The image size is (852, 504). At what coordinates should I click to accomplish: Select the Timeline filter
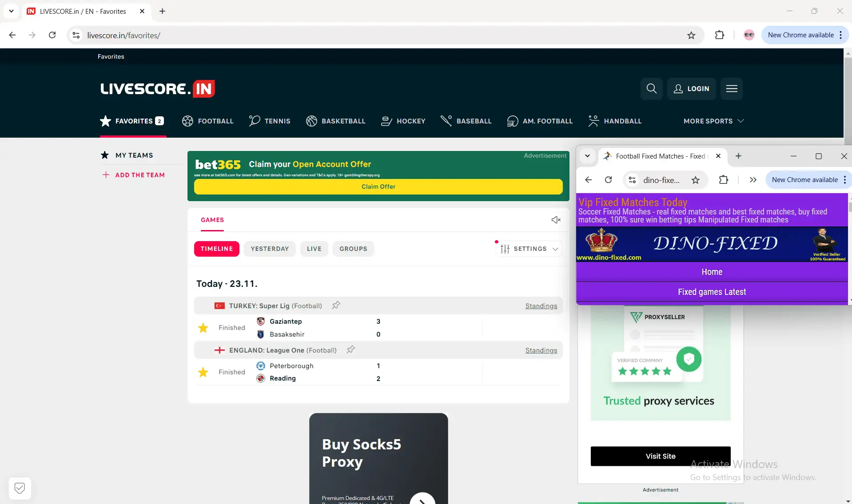(217, 249)
